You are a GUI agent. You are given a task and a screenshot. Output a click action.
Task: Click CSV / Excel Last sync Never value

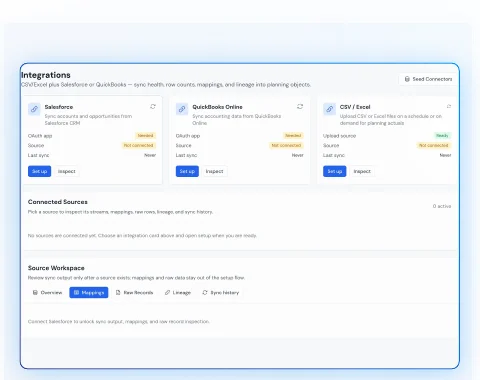click(x=445, y=155)
